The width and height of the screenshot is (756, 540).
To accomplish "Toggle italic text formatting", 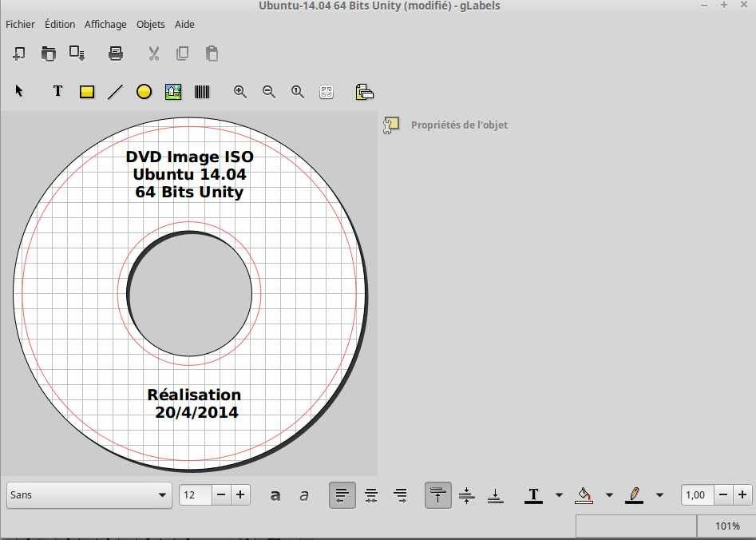I will coord(303,495).
